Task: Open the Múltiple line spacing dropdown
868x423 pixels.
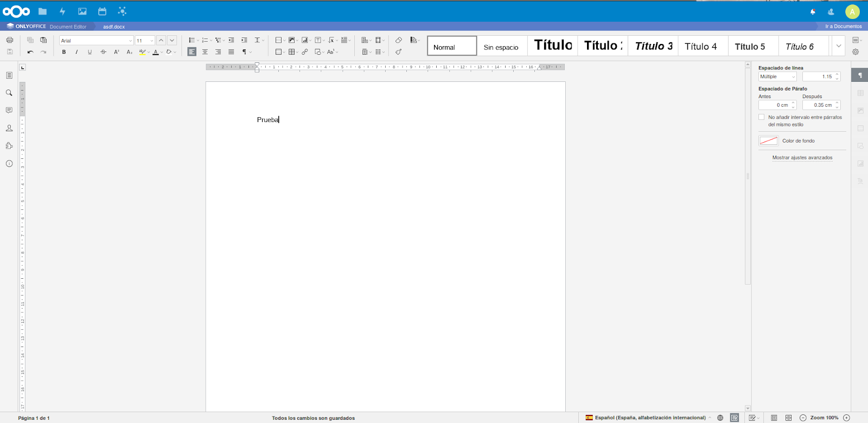Action: pyautogui.click(x=777, y=76)
